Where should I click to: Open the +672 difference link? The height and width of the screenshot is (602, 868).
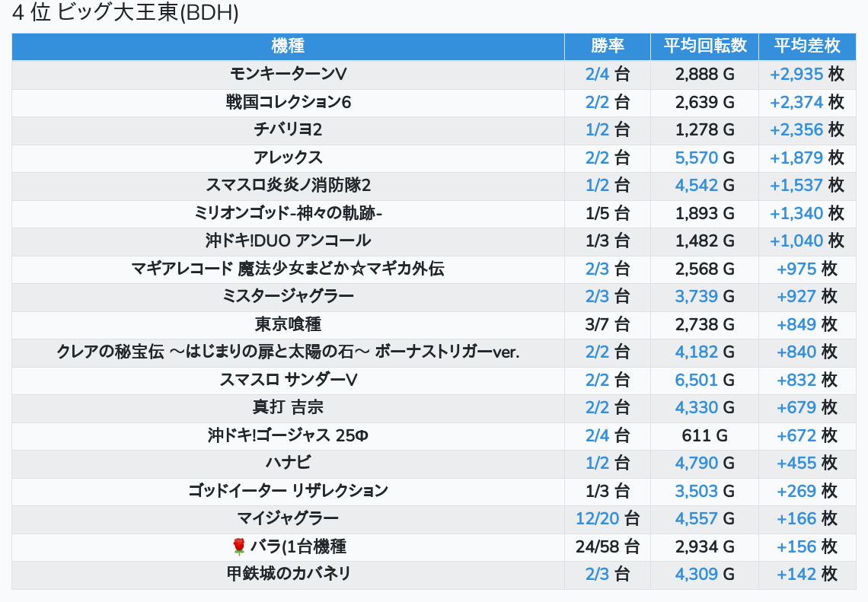(796, 435)
